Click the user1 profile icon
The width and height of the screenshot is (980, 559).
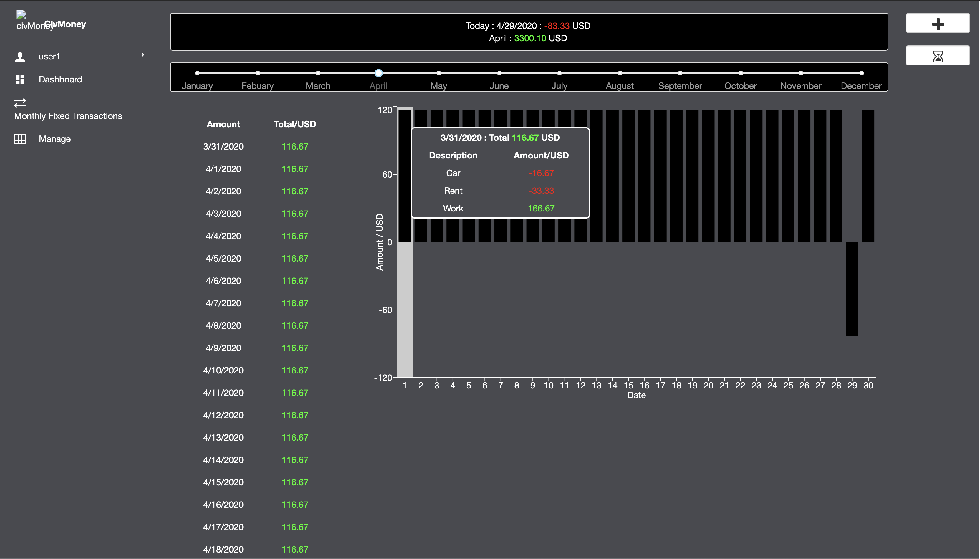[x=20, y=57]
